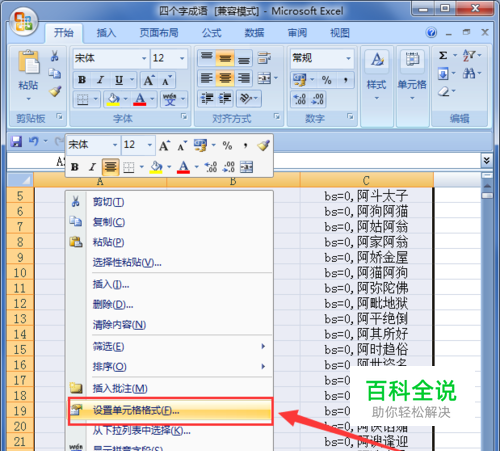Viewport: 500px width, 451px height.
Task: Toggle align text left in ribbon
Action: (207, 79)
